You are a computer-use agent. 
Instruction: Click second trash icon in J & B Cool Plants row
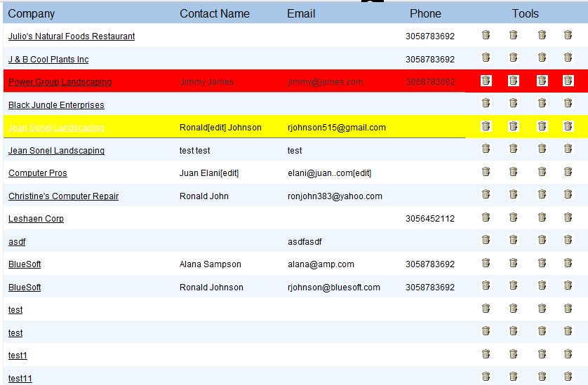point(514,58)
